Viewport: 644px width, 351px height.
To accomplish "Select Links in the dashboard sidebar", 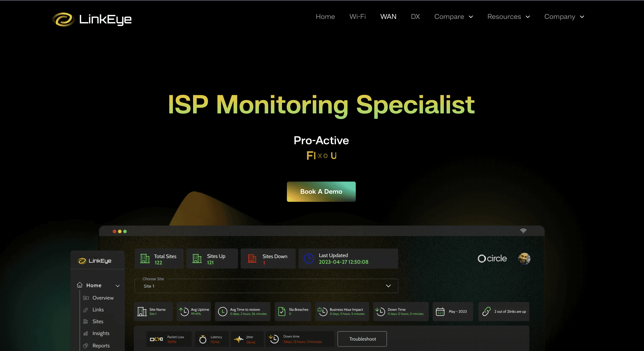I will [98, 310].
